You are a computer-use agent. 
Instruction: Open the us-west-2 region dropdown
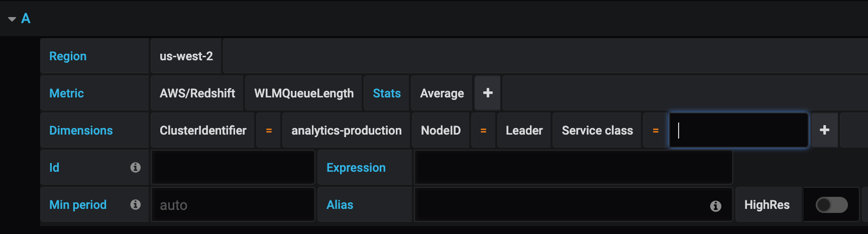click(x=186, y=56)
